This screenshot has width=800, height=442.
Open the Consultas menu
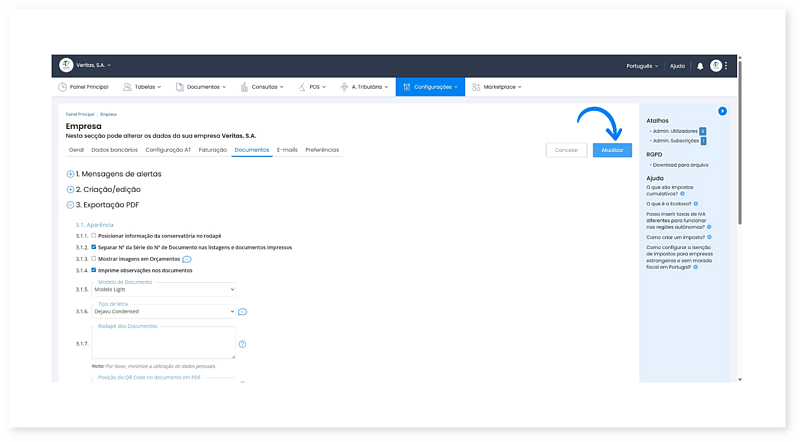pos(265,87)
